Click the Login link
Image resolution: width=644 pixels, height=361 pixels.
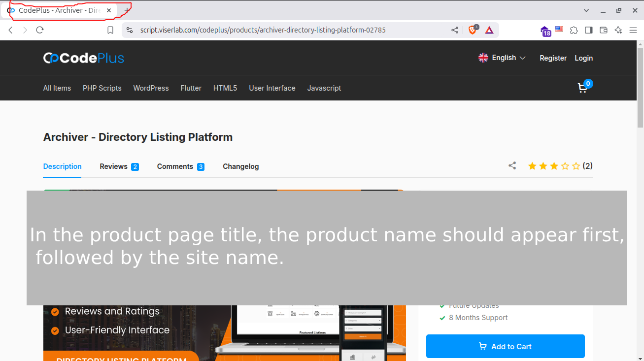(583, 58)
